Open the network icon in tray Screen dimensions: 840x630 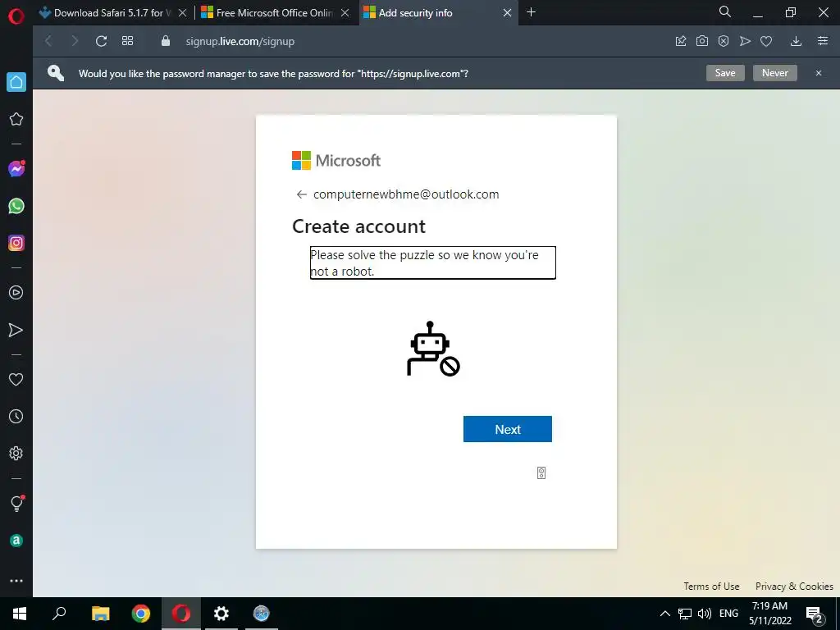click(685, 614)
